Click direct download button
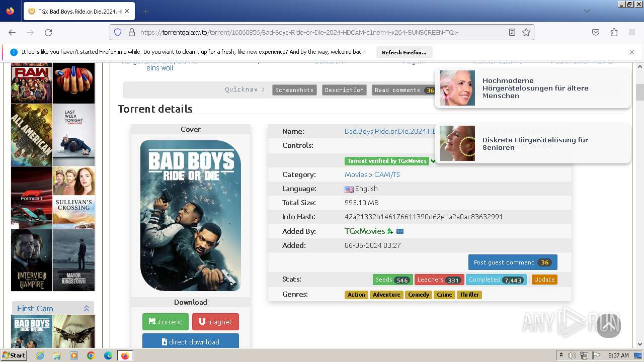Screen dimensions: 644x362 point(191,341)
